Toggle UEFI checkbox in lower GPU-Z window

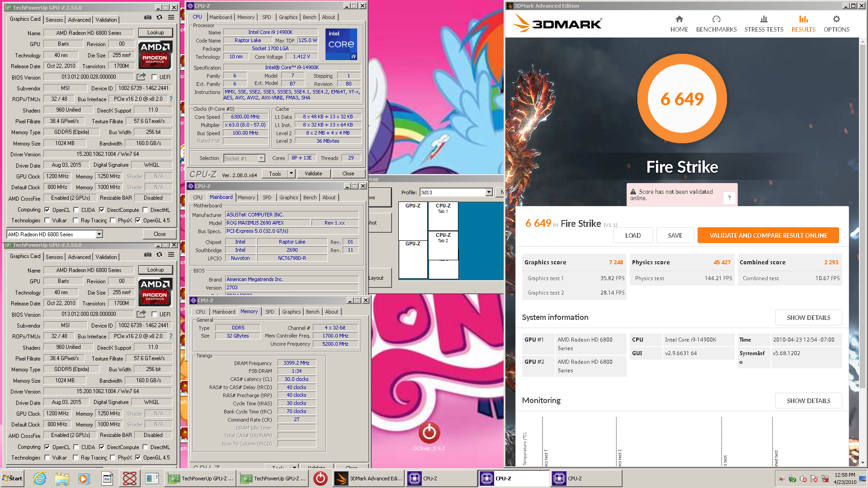(x=154, y=314)
